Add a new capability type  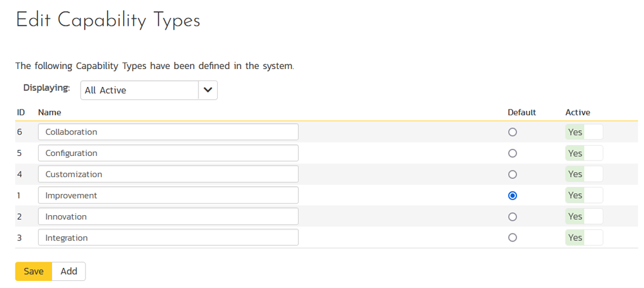click(69, 271)
